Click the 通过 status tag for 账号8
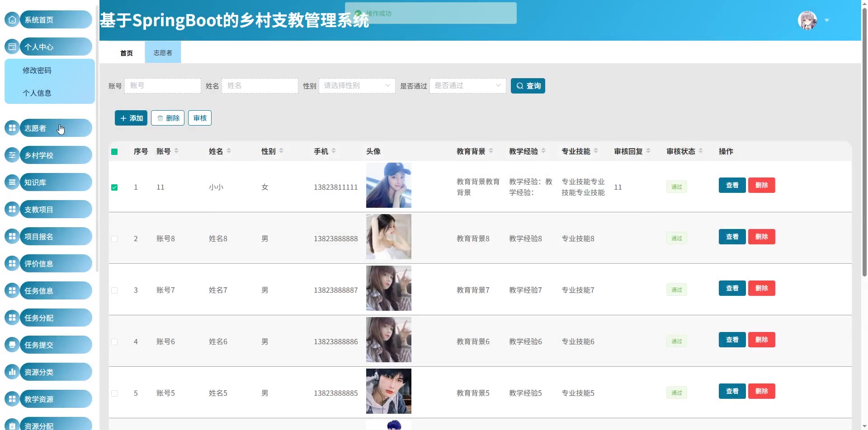The width and height of the screenshot is (868, 430). (677, 238)
